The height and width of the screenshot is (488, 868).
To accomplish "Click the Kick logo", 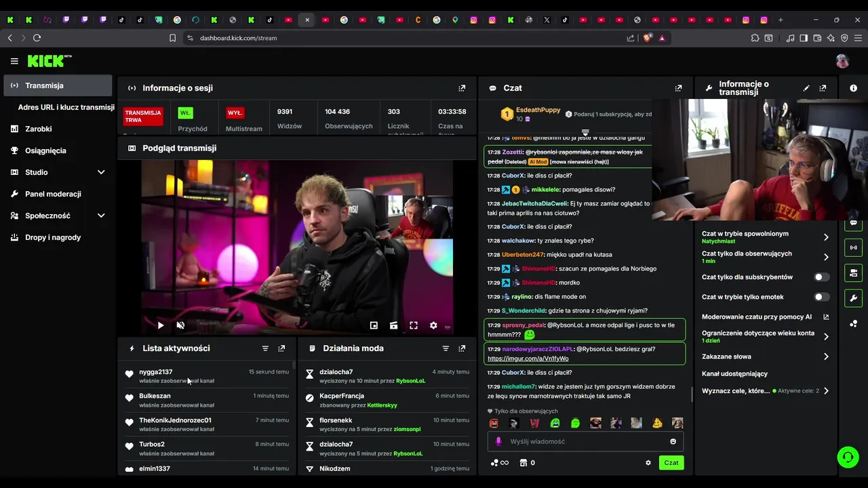I will point(50,61).
